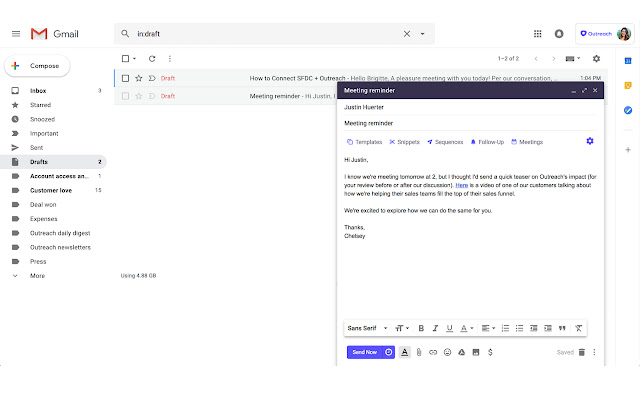This screenshot has height=400, width=640.
Task: Star the SFDC + Outreach draft
Action: pyautogui.click(x=139, y=78)
